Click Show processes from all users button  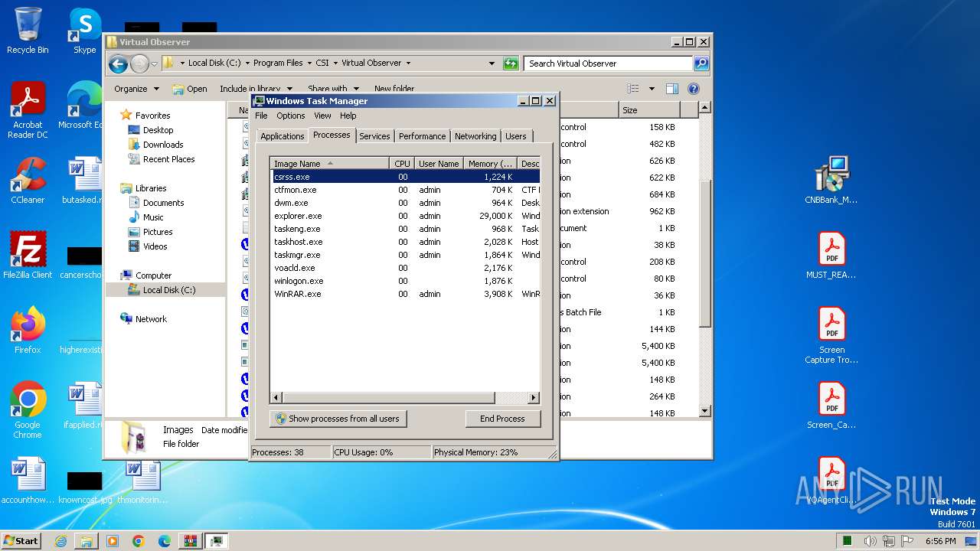pyautogui.click(x=338, y=419)
